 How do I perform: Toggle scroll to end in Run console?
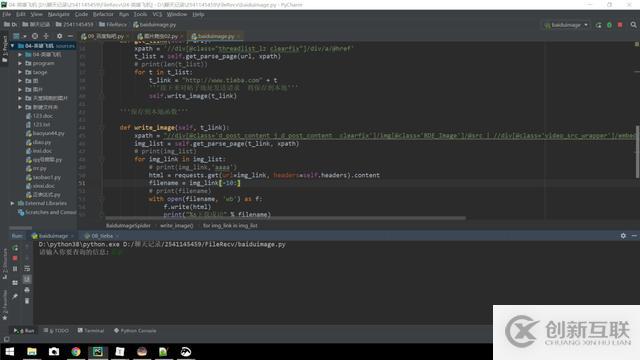[x=27, y=279]
